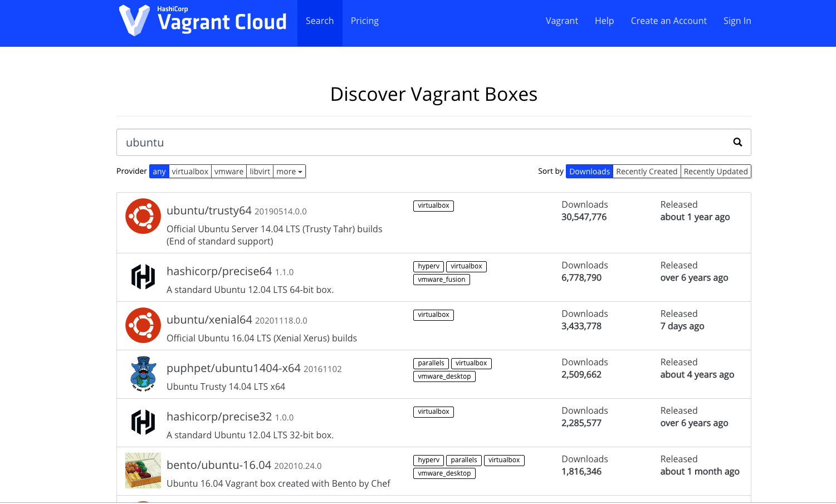Click virtualbox tag on ubuntu/trusty64 row
The height and width of the screenshot is (504, 836).
433,206
